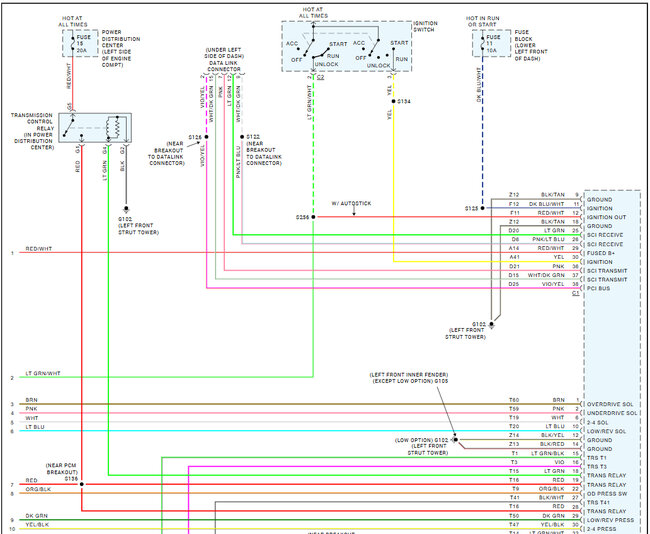Click the PNK/LT BLU wire color label
Screen dimensions: 650x534
(548, 240)
